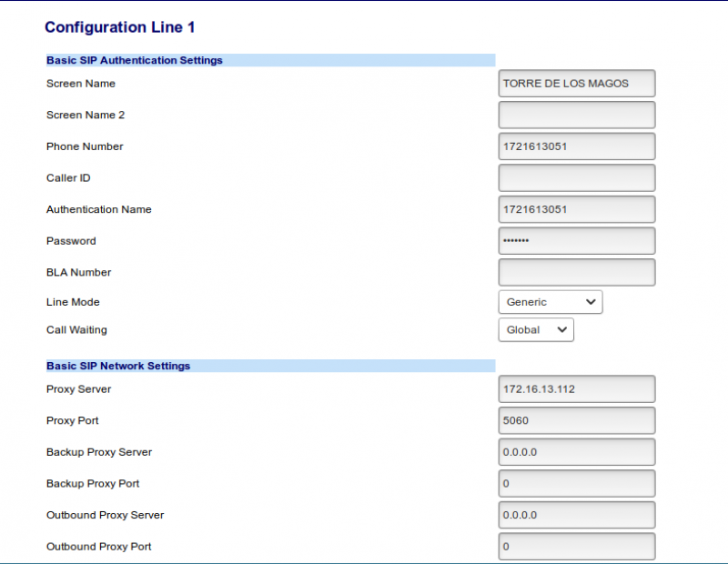The width and height of the screenshot is (728, 564).
Task: Expand the Call Waiting dropdown set to Global
Action: [535, 330]
